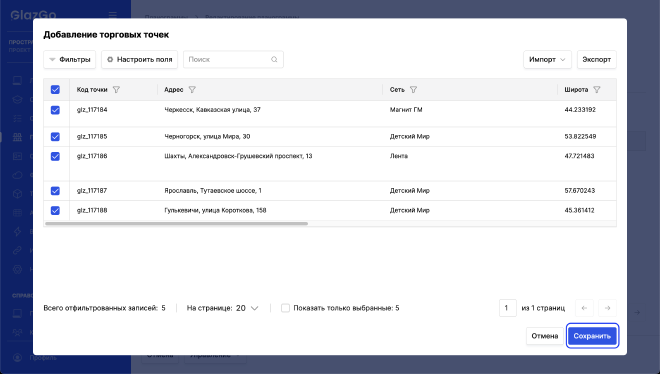Uncheck the row glz_117187 checkbox

click(x=55, y=191)
